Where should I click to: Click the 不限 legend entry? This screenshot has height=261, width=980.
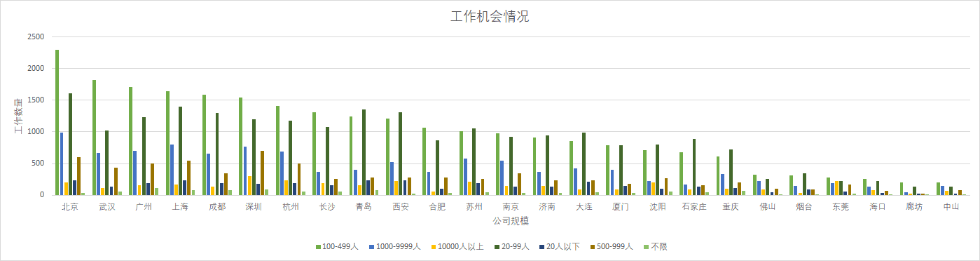click(656, 247)
